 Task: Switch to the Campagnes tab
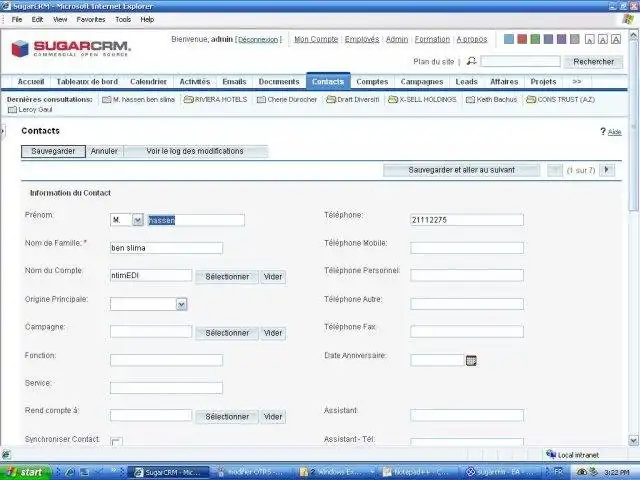(422, 82)
